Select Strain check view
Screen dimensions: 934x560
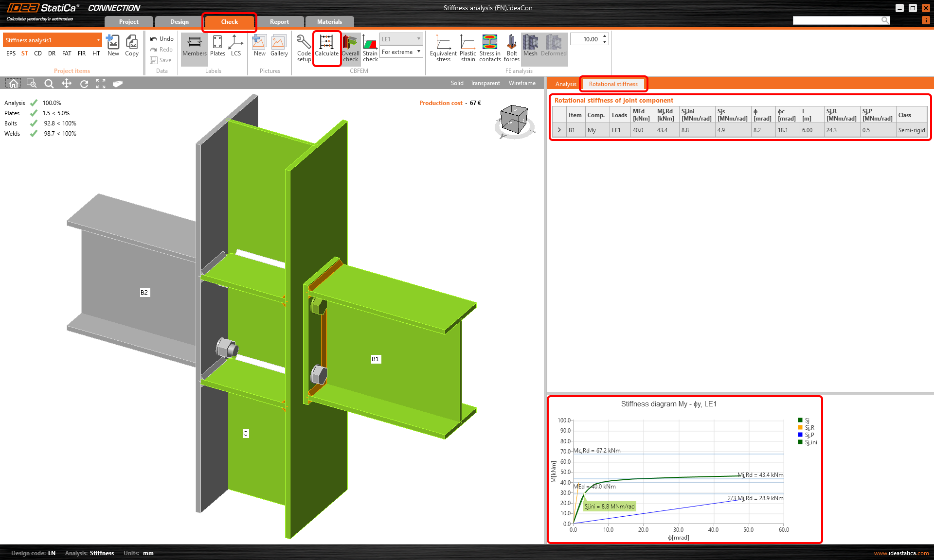(x=370, y=49)
